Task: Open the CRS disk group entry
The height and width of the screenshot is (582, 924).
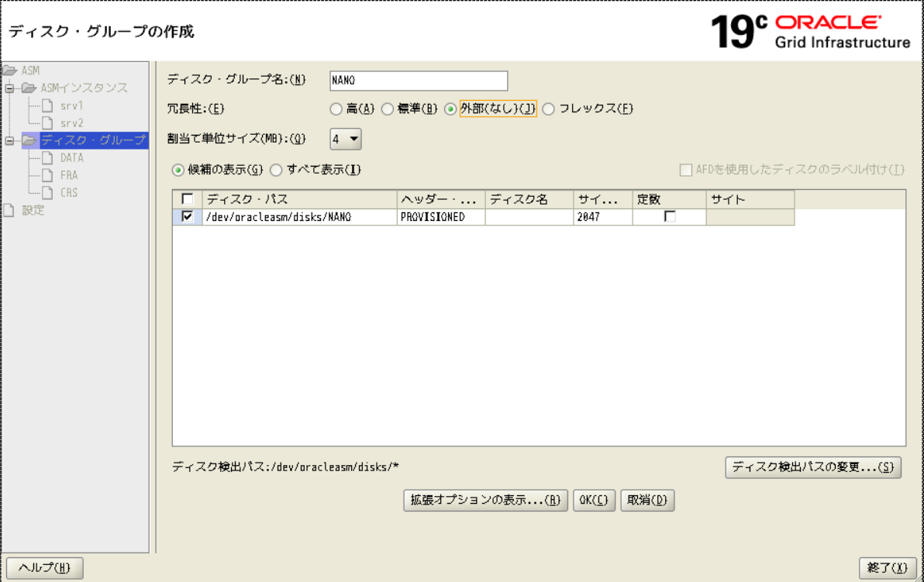Action: pyautogui.click(x=69, y=193)
